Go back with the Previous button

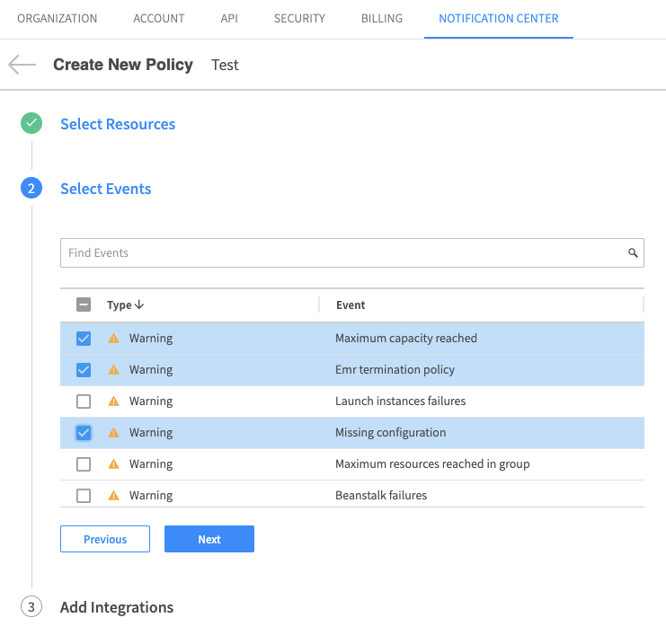[105, 539]
